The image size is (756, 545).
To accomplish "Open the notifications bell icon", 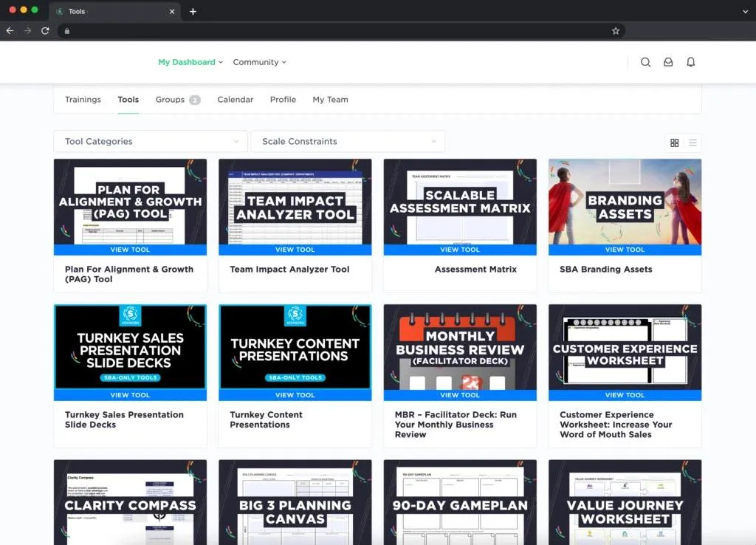I will click(x=691, y=63).
